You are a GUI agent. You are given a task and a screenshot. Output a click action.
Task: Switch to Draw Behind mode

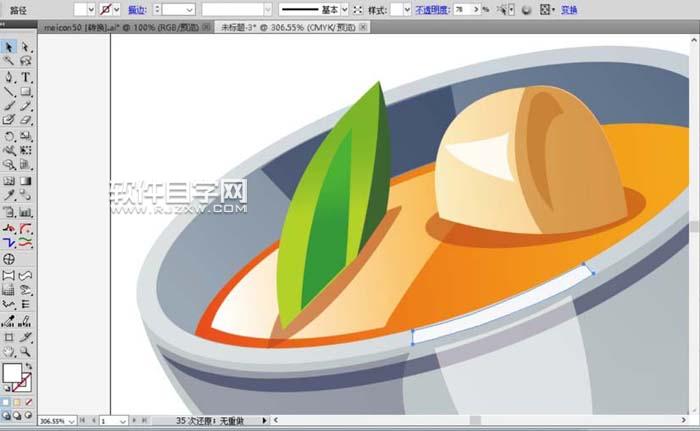(x=17, y=415)
